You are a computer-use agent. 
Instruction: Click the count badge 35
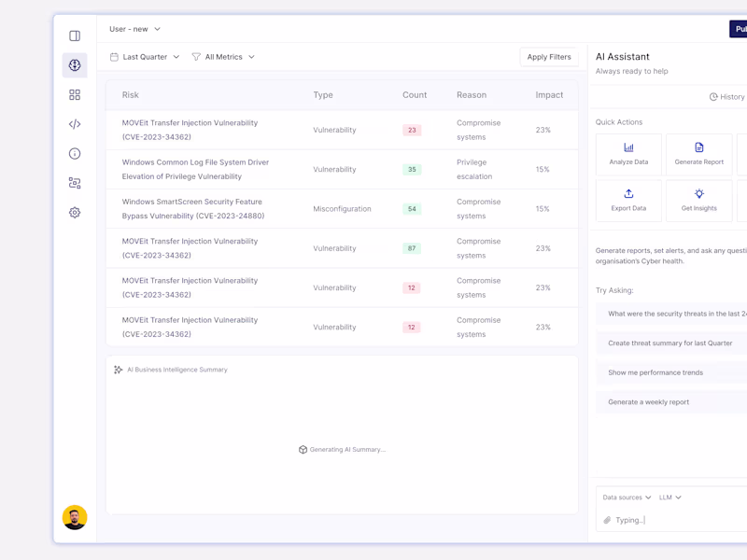pos(412,170)
